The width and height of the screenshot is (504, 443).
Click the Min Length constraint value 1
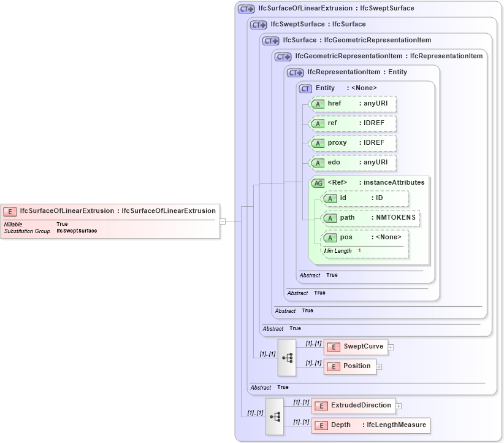(359, 250)
